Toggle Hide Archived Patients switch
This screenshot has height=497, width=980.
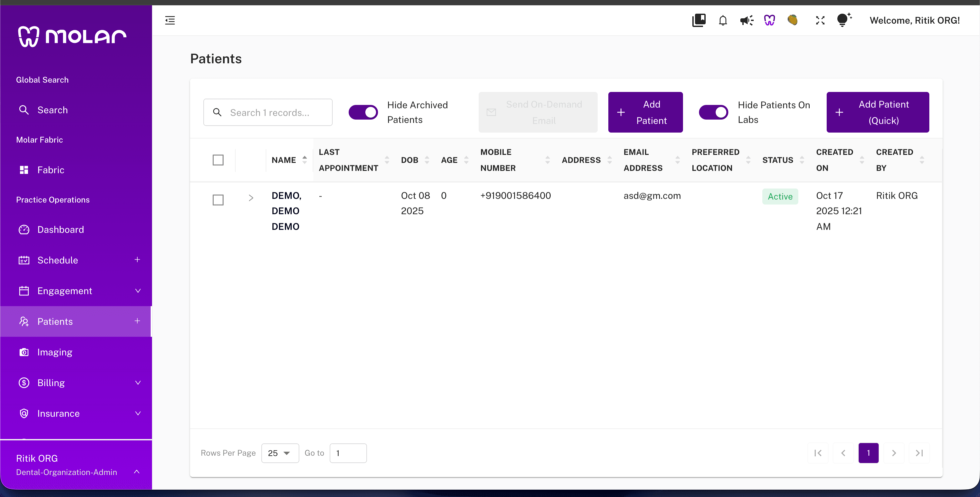(363, 112)
